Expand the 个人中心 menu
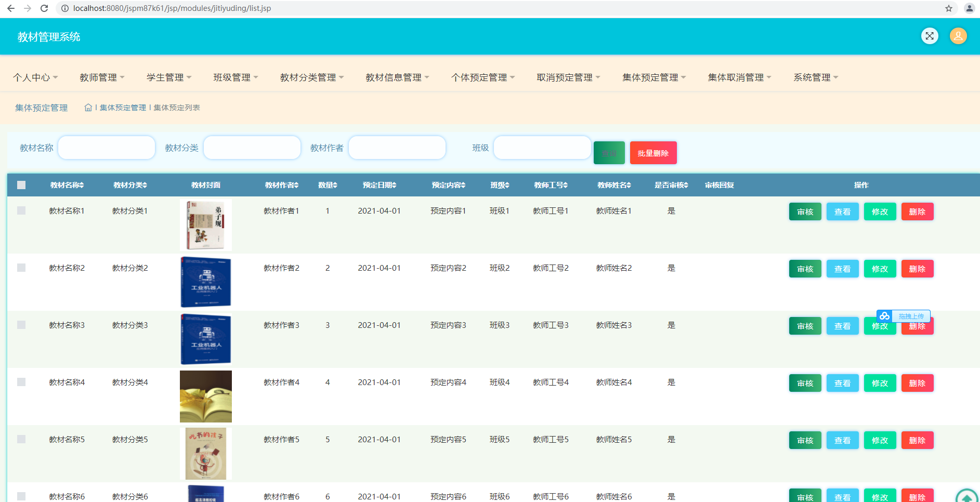The height and width of the screenshot is (502, 980). coord(35,77)
